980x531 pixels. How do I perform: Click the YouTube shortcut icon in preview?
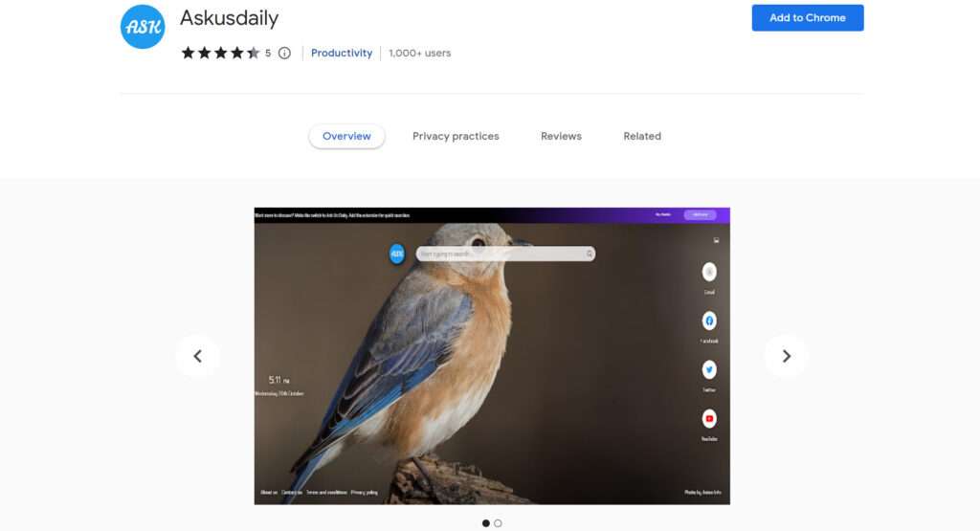click(x=709, y=418)
